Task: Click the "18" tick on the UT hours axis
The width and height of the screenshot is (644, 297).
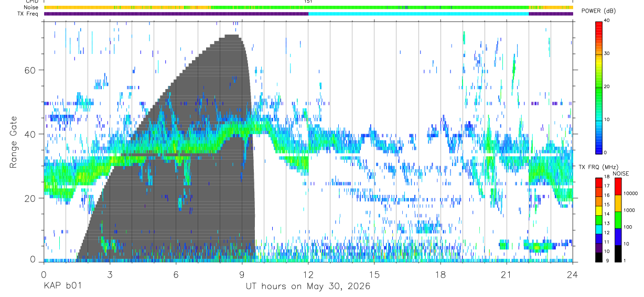Action: (x=441, y=274)
